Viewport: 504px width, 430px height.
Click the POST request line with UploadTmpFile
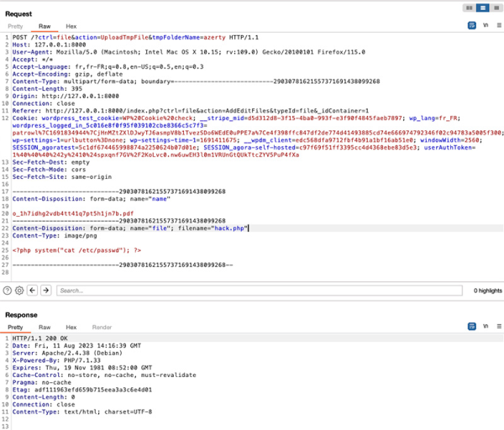[x=135, y=38]
